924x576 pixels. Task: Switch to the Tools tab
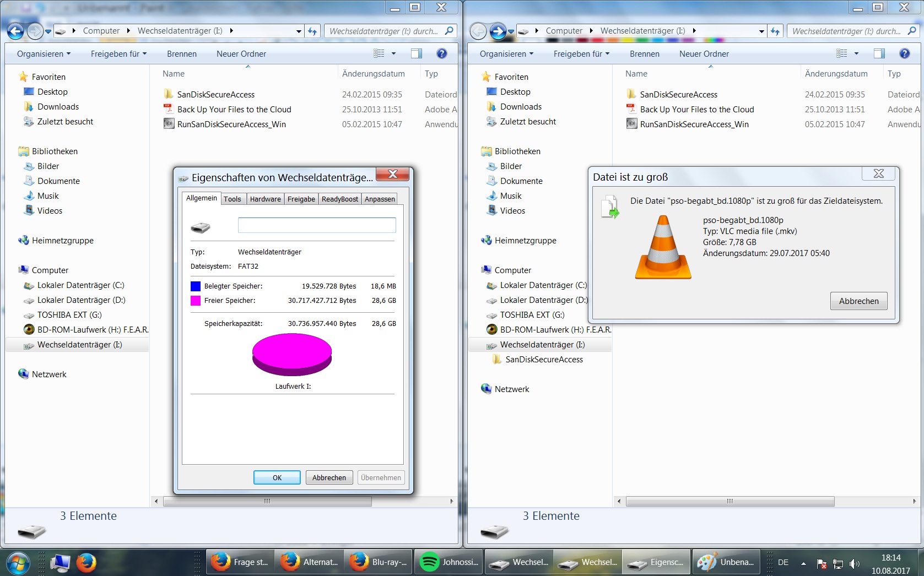pyautogui.click(x=232, y=199)
